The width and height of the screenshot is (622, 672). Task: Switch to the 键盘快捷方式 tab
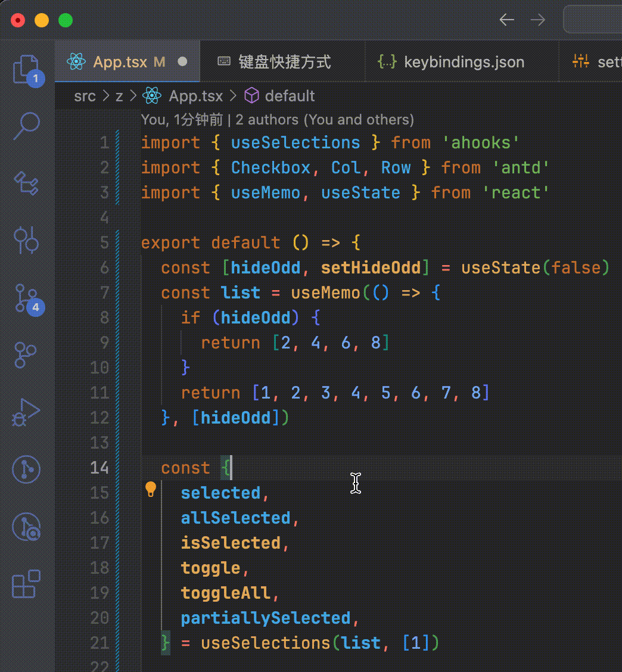coord(282,61)
